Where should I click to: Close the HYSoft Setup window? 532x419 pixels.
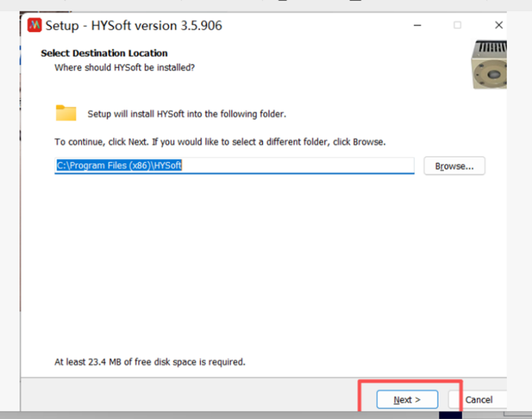tap(499, 26)
